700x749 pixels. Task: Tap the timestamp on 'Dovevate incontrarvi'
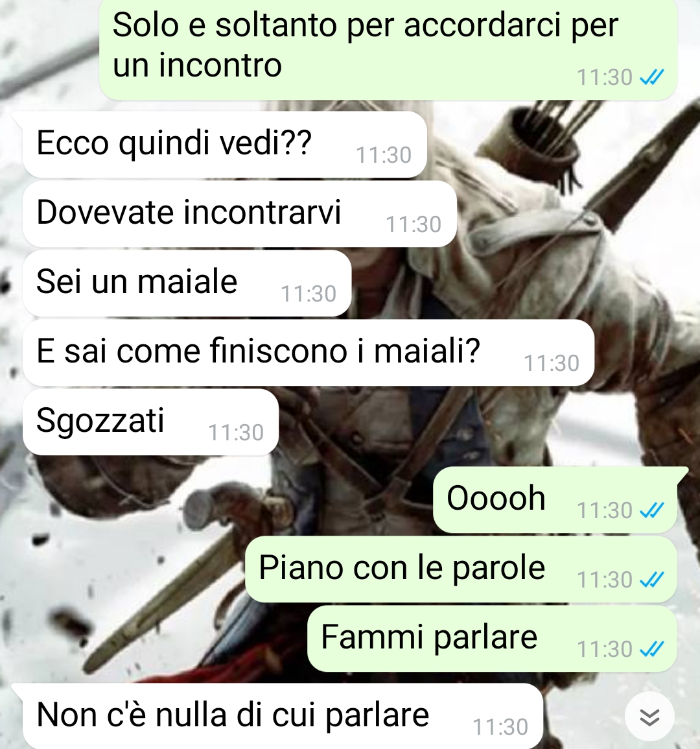tap(414, 224)
